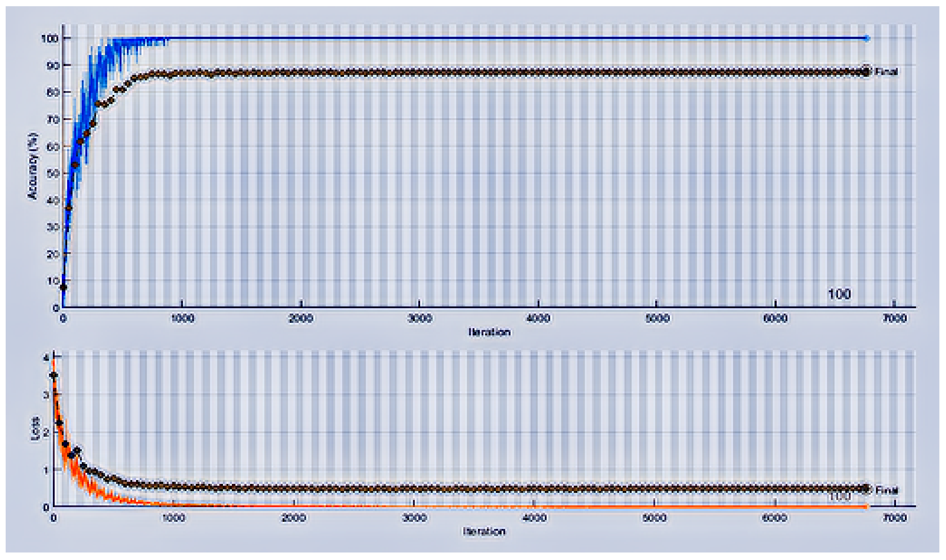Click the '10' tick on the accuracy y-axis

click(x=53, y=281)
